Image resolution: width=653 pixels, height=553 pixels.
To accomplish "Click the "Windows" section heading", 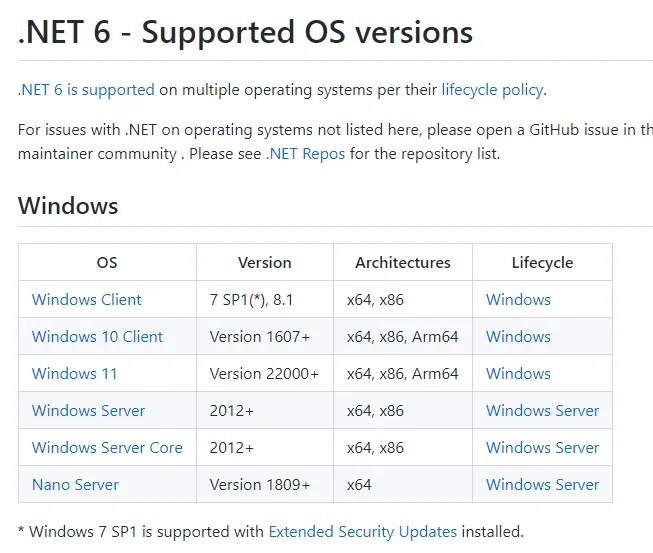I will (68, 206).
